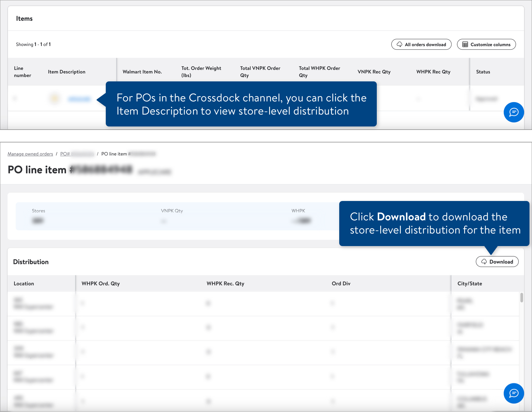Open the chat bubble in the Distribution section
Viewport: 532px width, 412px height.
click(x=514, y=394)
